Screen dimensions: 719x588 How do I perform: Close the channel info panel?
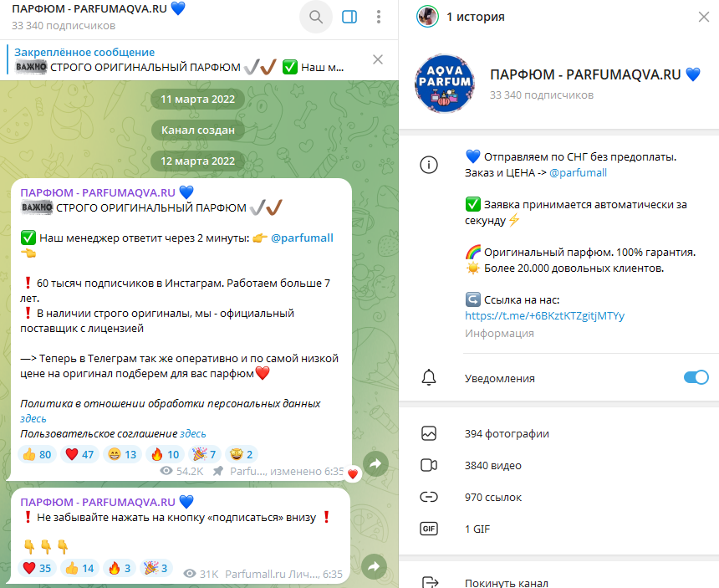pos(703,17)
